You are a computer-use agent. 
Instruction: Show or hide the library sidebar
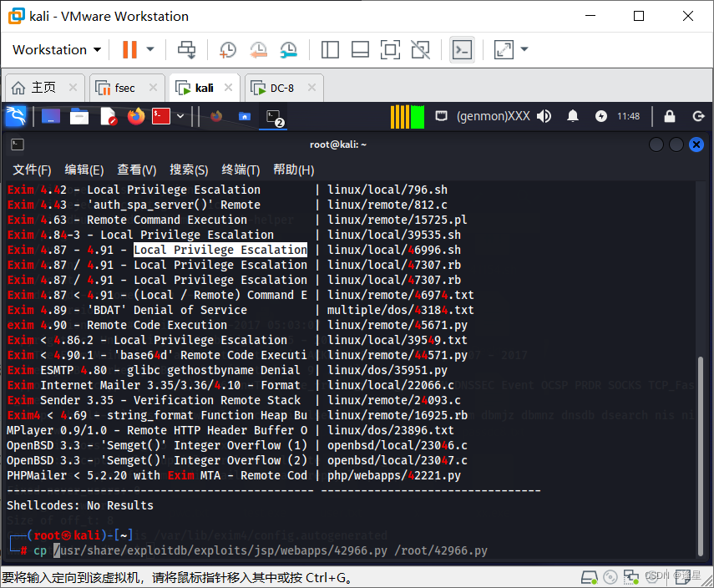[330, 49]
